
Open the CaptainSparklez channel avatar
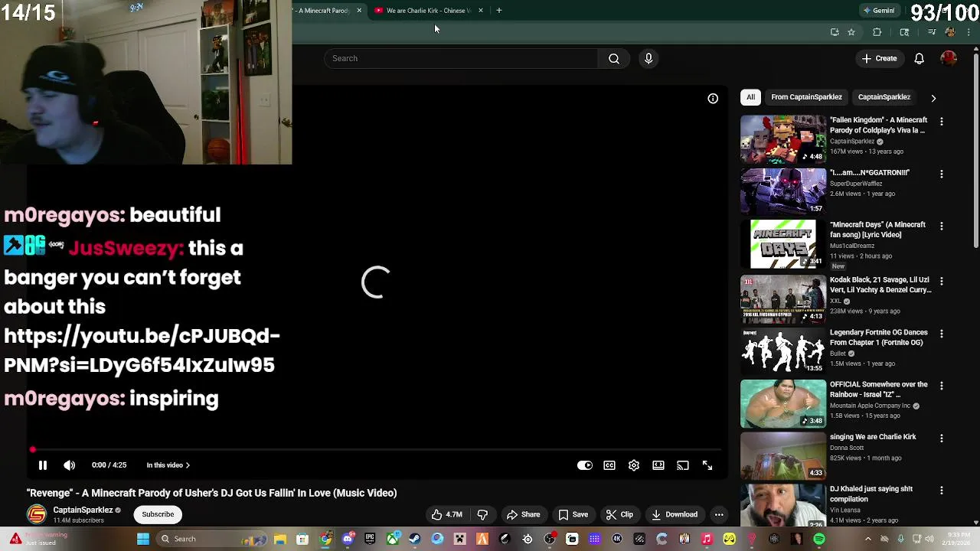[36, 514]
